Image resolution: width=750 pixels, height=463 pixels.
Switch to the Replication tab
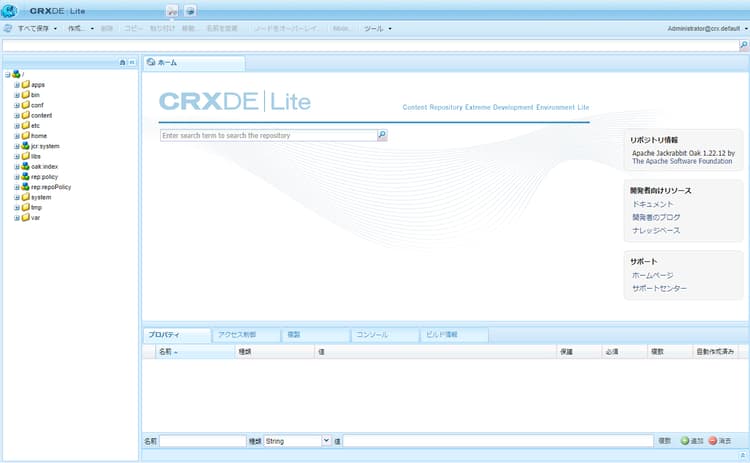(x=316, y=335)
